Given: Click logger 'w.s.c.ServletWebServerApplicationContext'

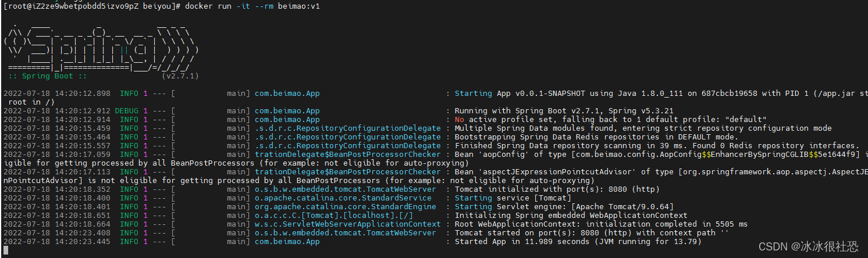Looking at the screenshot, I should pos(347,224).
